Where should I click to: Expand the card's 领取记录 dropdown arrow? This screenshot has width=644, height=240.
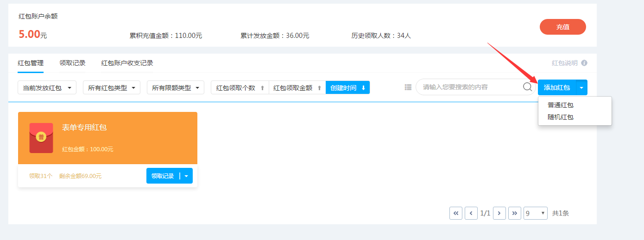point(186,176)
